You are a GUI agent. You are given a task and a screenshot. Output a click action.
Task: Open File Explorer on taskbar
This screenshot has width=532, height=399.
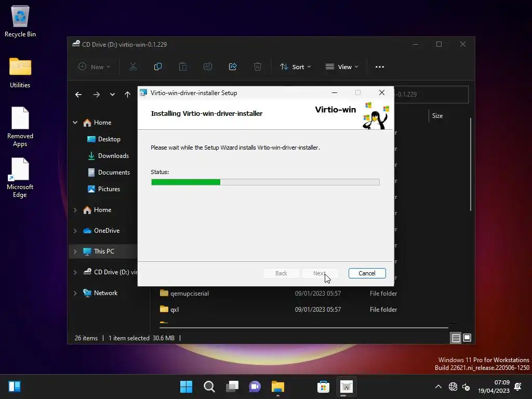tap(278, 387)
